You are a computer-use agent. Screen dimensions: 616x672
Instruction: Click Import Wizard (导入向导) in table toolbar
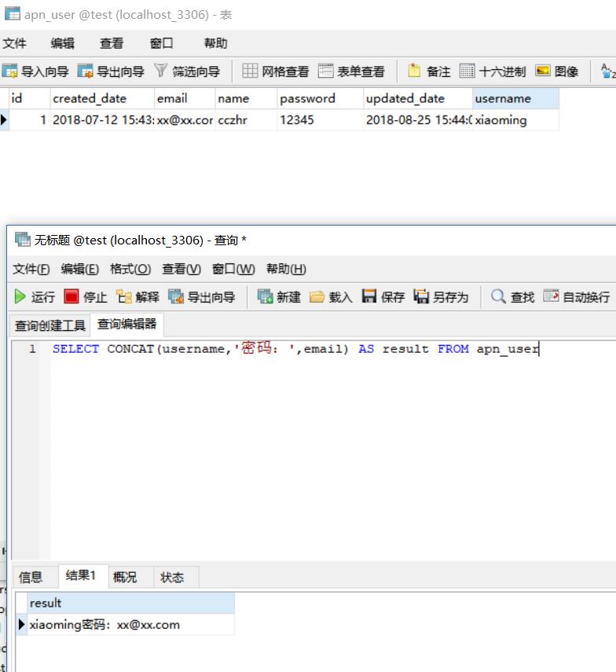[x=35, y=72]
